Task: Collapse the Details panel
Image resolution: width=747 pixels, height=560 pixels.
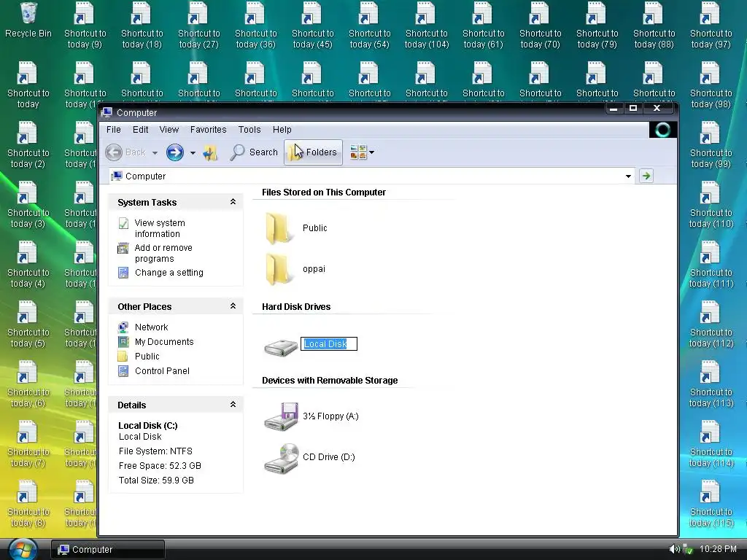Action: tap(233, 405)
